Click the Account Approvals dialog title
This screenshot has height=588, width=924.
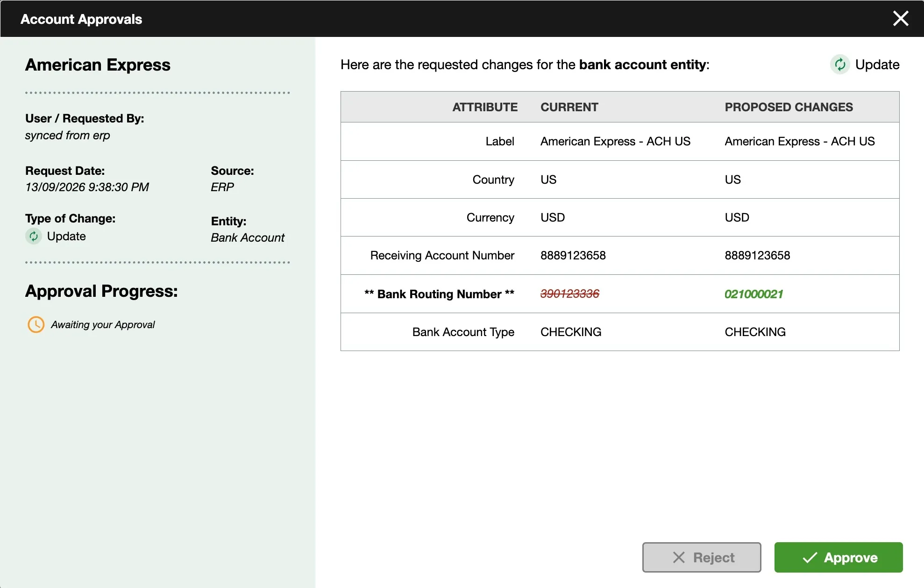coord(81,19)
